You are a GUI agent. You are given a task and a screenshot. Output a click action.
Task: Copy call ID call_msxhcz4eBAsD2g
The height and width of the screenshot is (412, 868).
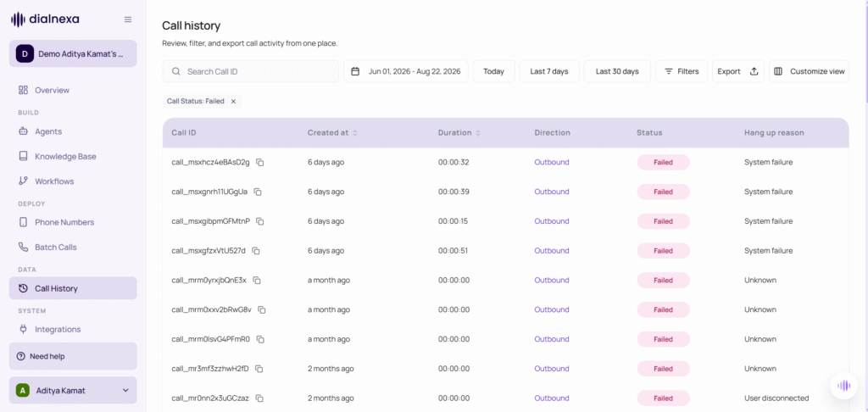tap(259, 162)
